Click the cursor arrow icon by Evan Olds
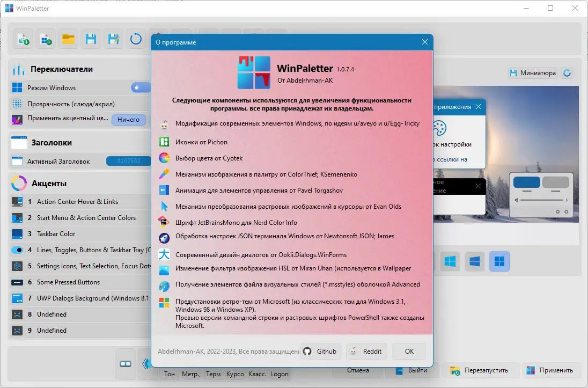The image size is (588, 388). point(164,207)
